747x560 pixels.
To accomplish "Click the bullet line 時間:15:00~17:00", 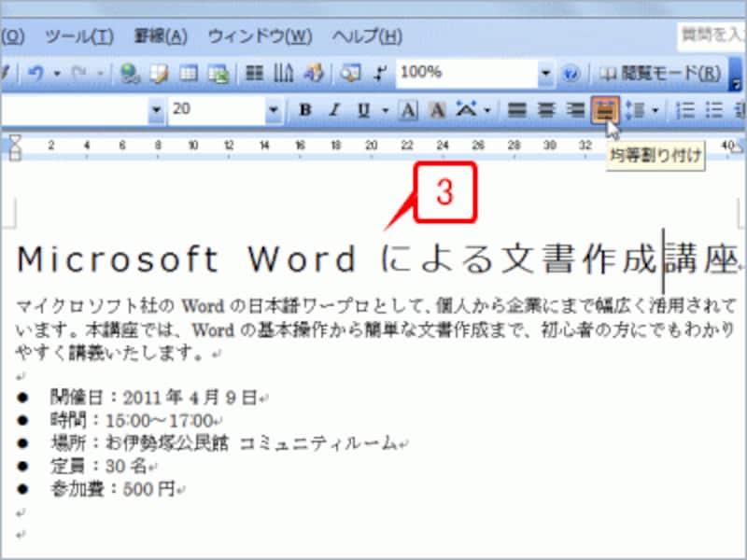I will pos(136,421).
